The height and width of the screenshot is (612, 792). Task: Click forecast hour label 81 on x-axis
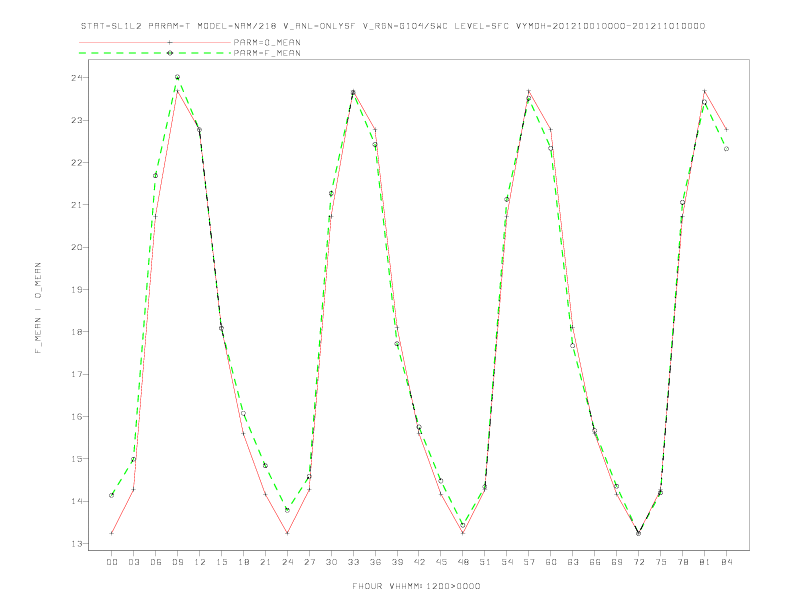(x=705, y=562)
